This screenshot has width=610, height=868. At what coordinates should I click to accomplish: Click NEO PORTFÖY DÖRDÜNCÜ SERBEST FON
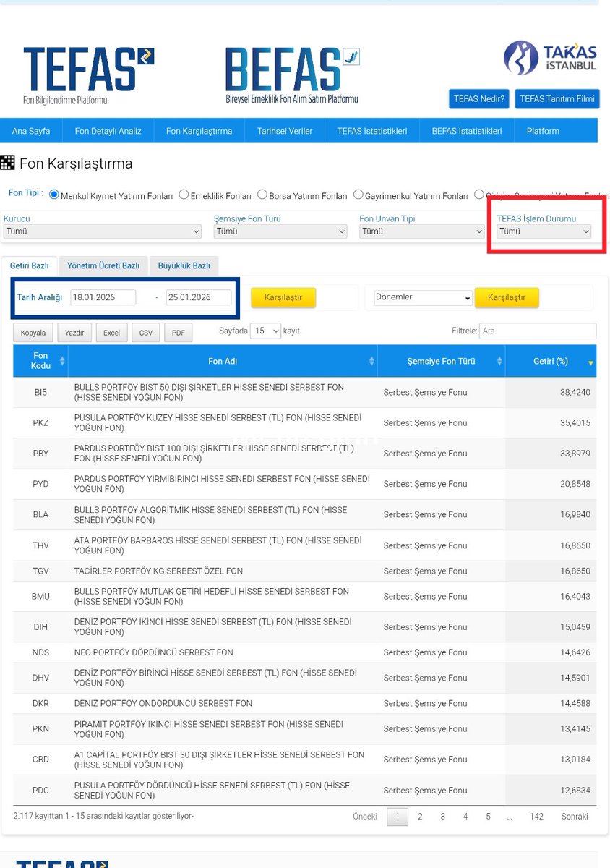coord(153,652)
